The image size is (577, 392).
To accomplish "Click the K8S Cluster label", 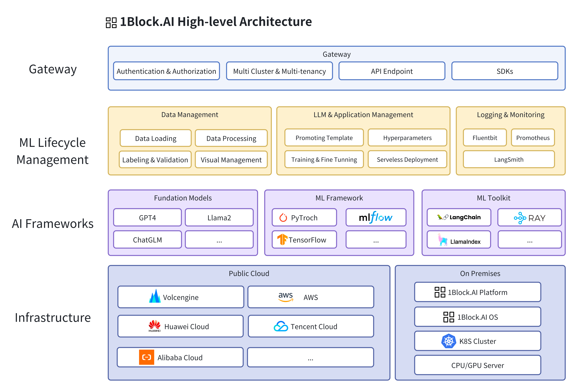I will [477, 341].
